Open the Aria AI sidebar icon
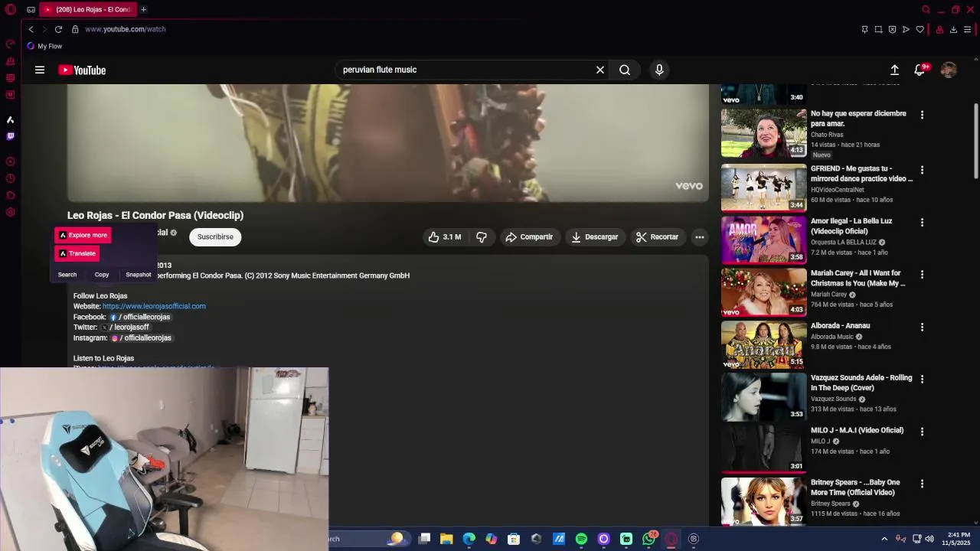The width and height of the screenshot is (980, 551). (x=10, y=119)
